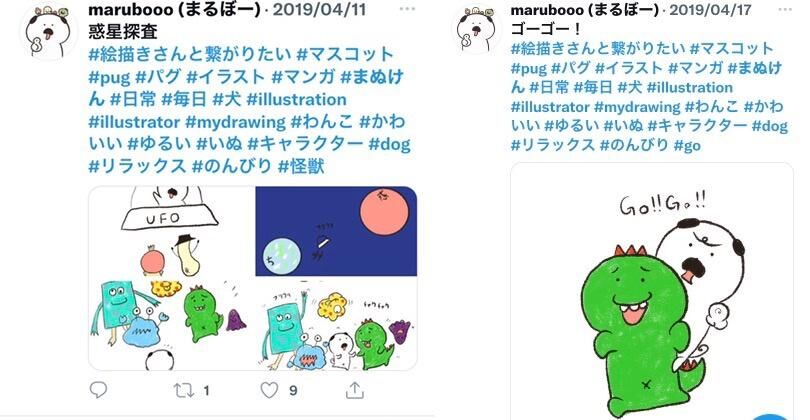
Task: Open the Go!!Go!! green dinosaur image
Action: (652, 292)
